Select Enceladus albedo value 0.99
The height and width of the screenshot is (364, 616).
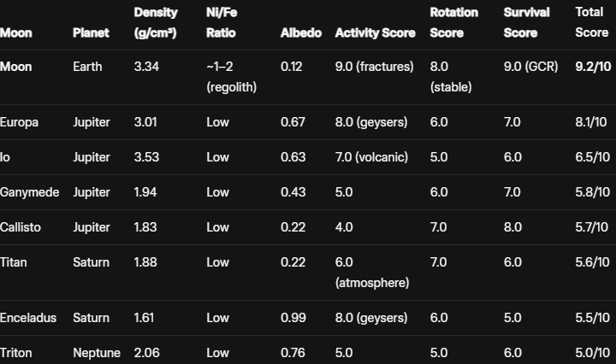[x=293, y=318]
